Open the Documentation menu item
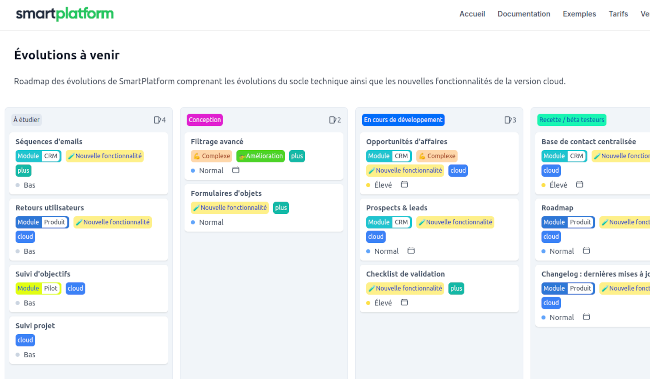The width and height of the screenshot is (650, 379). point(524,14)
